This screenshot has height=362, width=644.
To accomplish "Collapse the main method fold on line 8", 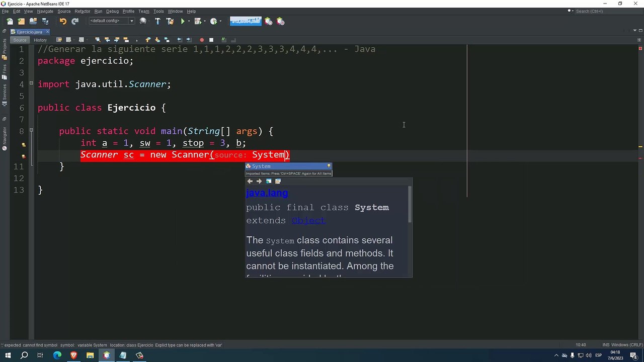I will [31, 130].
